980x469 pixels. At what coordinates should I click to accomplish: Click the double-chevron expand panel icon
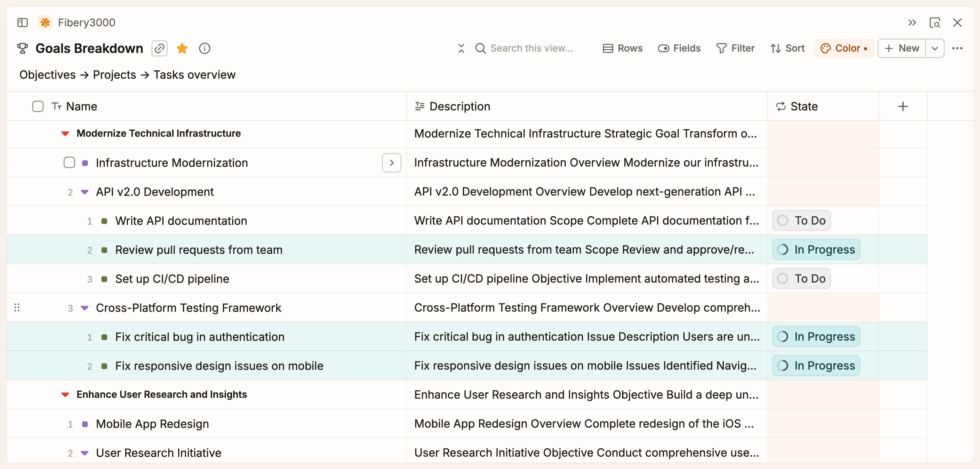pyautogui.click(x=912, y=23)
